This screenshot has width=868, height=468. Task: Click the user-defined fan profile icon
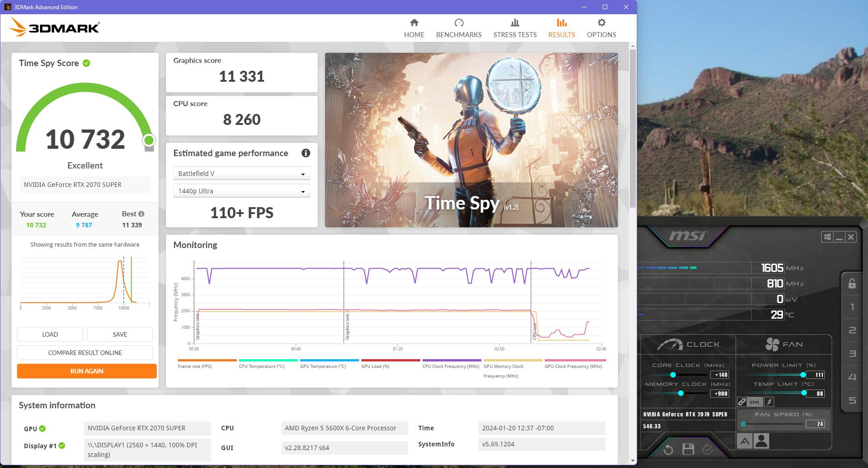point(761,441)
